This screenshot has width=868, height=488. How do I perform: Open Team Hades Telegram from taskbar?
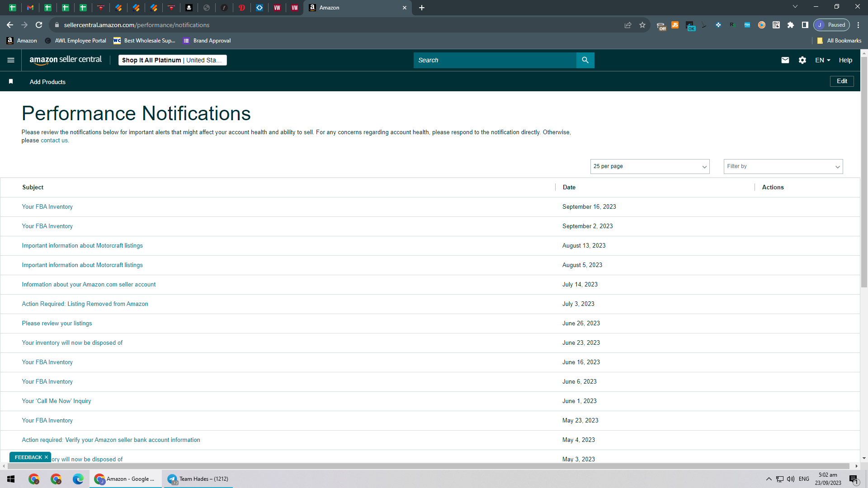point(198,479)
